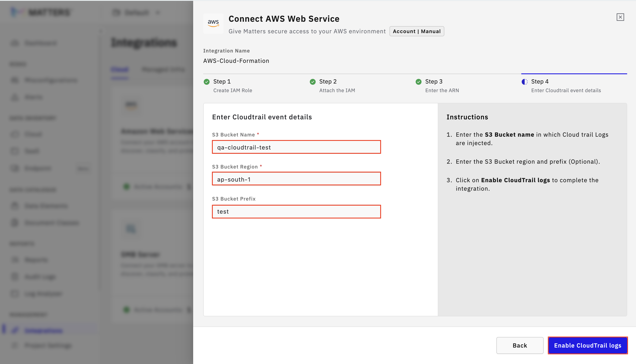This screenshot has width=636, height=364.
Task: Click the AWS logo icon
Action: [x=213, y=23]
